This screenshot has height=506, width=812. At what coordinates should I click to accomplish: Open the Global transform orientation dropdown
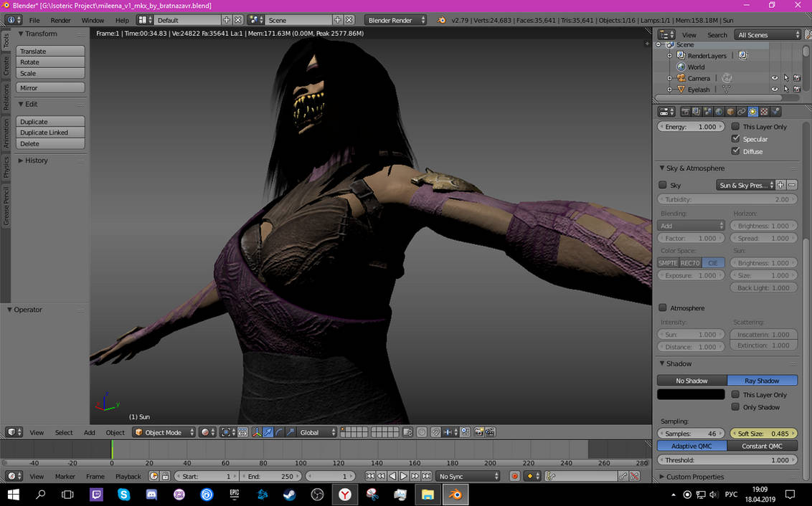pyautogui.click(x=317, y=432)
